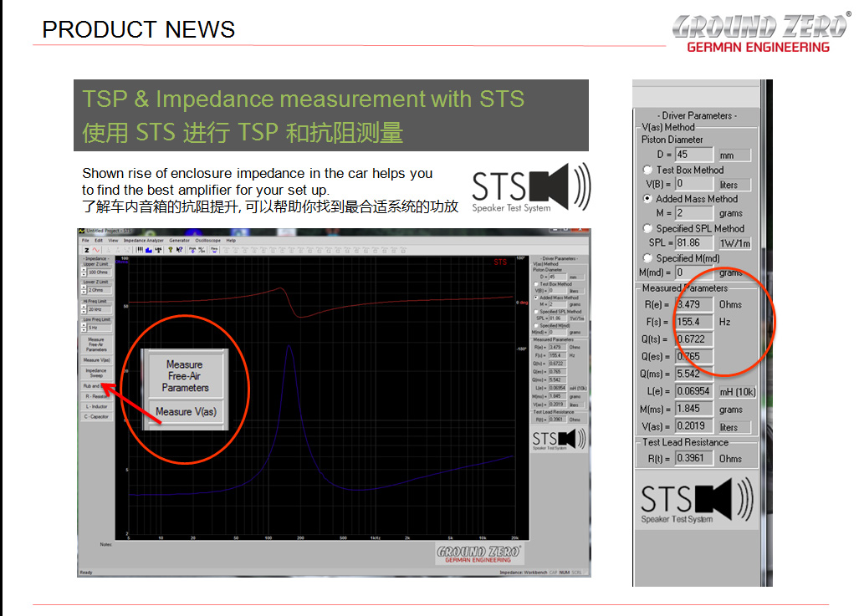Open V(as) liters unit box in enlarged panel
Image resolution: width=859 pixels, height=616 pixels.
[734, 427]
